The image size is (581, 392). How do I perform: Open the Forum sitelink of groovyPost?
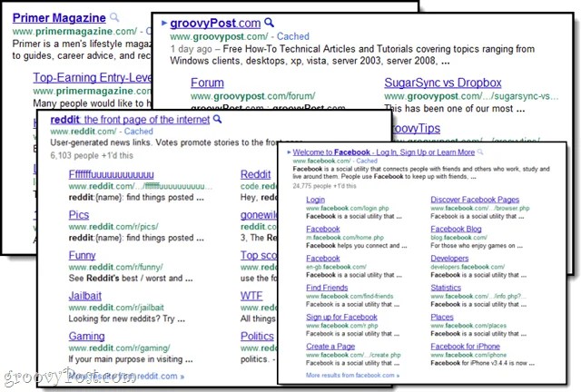pyautogui.click(x=207, y=83)
